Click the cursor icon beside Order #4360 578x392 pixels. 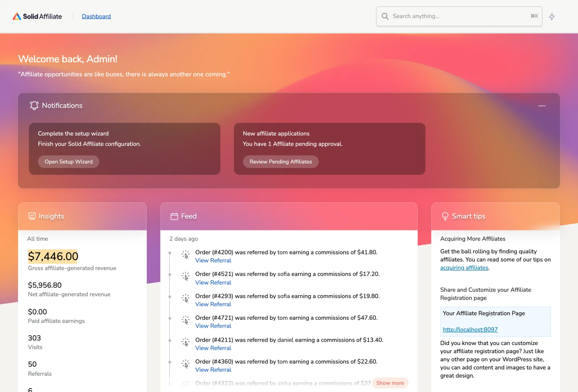coord(185,364)
